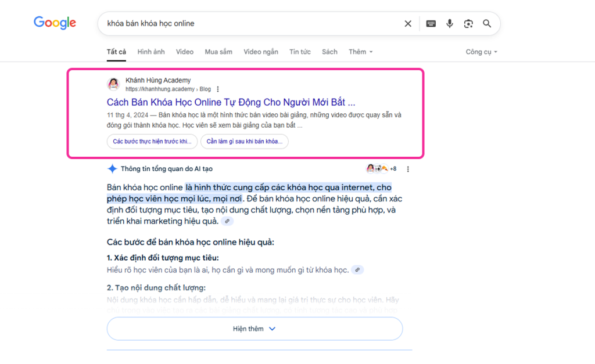
Task: Switch to the Video tab
Action: click(x=185, y=52)
